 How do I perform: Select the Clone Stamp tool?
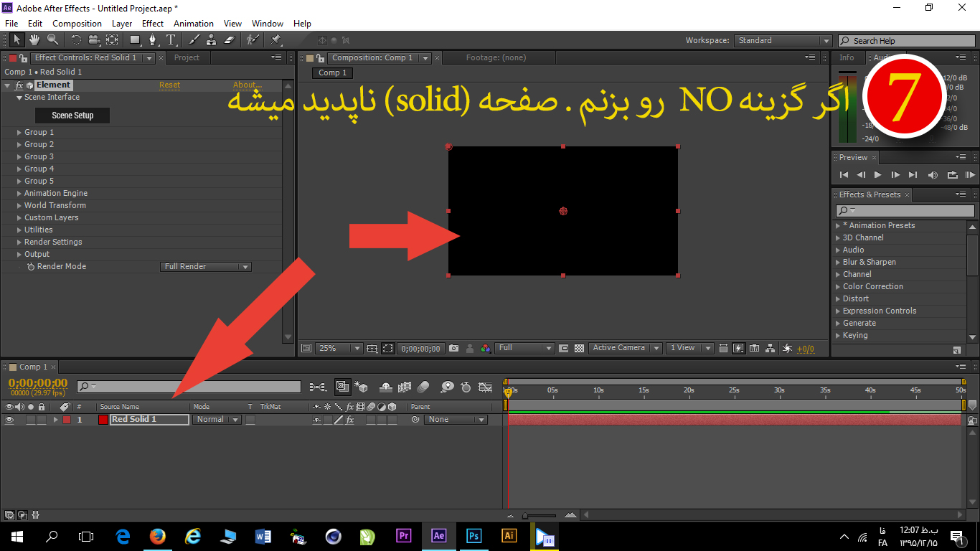(212, 40)
